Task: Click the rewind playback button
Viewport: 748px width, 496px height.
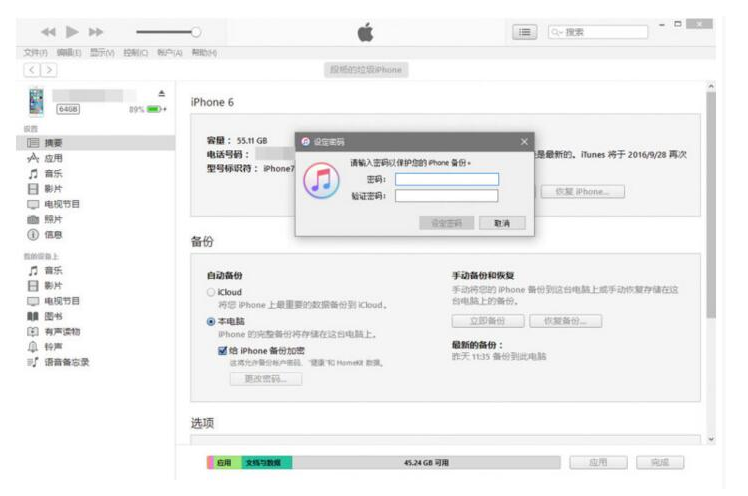Action: click(48, 32)
